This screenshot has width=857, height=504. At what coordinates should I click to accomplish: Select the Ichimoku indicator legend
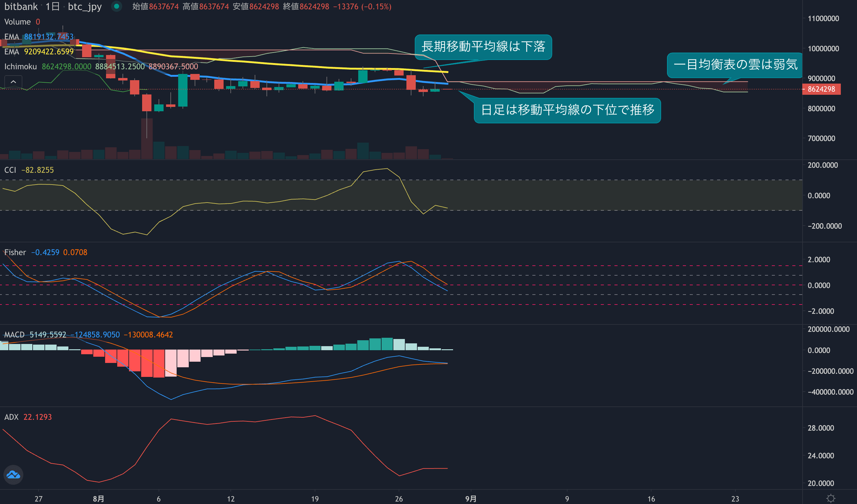point(21,66)
